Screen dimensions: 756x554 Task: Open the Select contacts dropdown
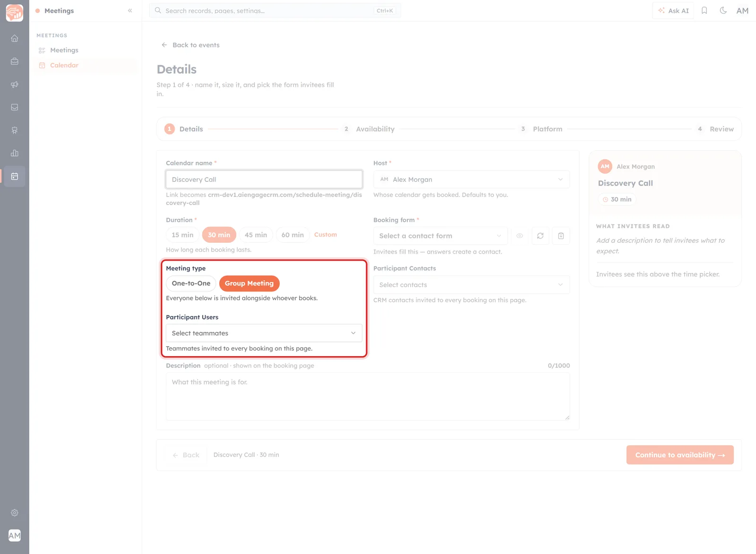(472, 285)
